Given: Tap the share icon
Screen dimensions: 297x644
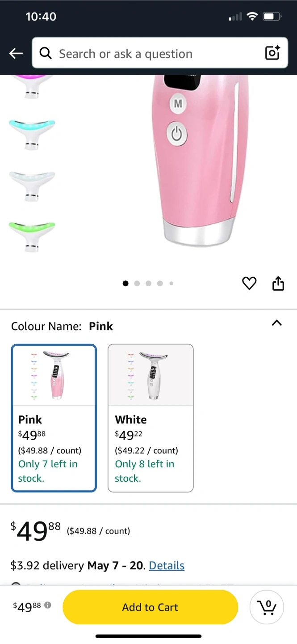Looking at the screenshot, I should coord(278,283).
